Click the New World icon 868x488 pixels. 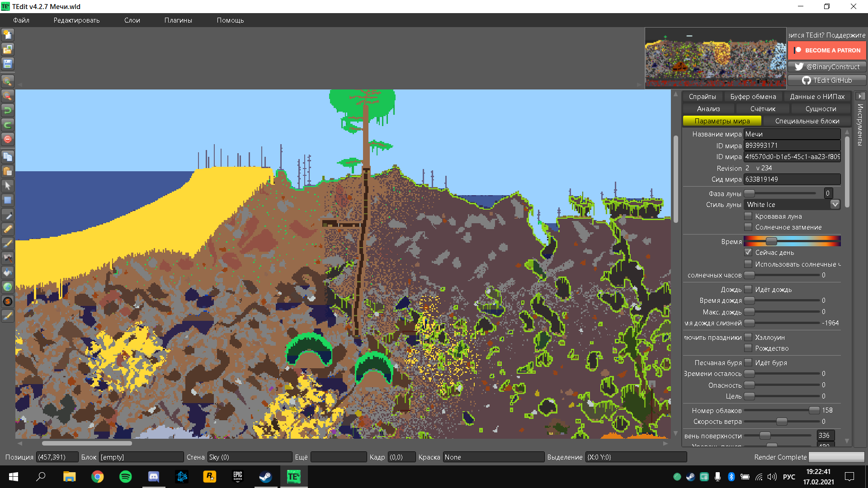[x=8, y=35]
